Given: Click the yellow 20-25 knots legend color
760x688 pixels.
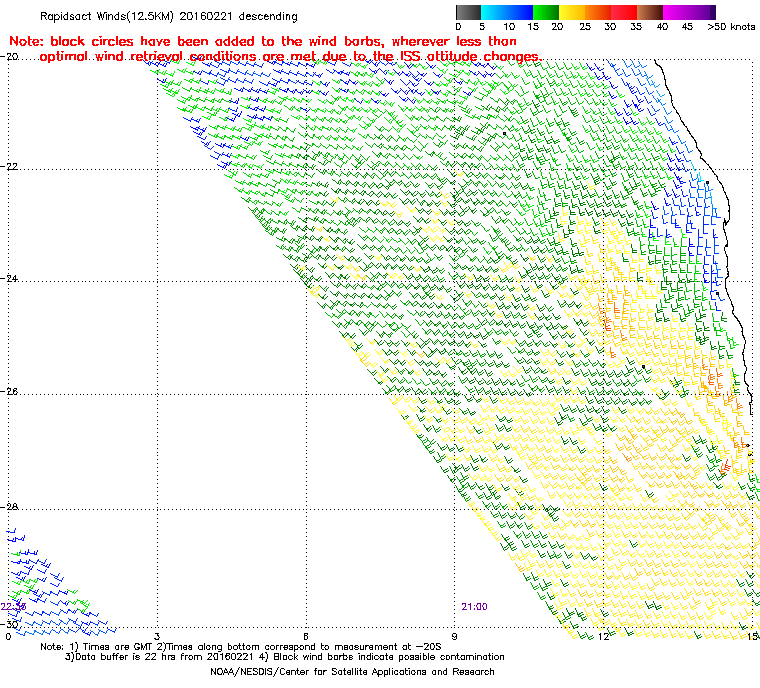Looking at the screenshot, I should pos(572,12).
